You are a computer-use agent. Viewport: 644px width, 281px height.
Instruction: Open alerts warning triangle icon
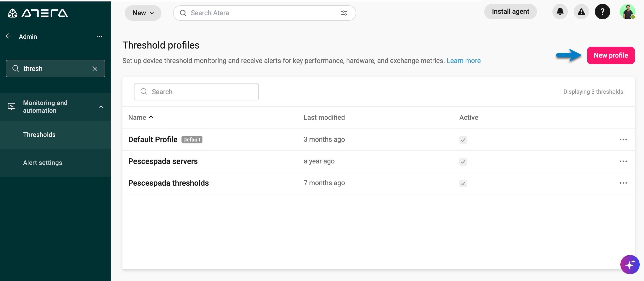pyautogui.click(x=581, y=12)
